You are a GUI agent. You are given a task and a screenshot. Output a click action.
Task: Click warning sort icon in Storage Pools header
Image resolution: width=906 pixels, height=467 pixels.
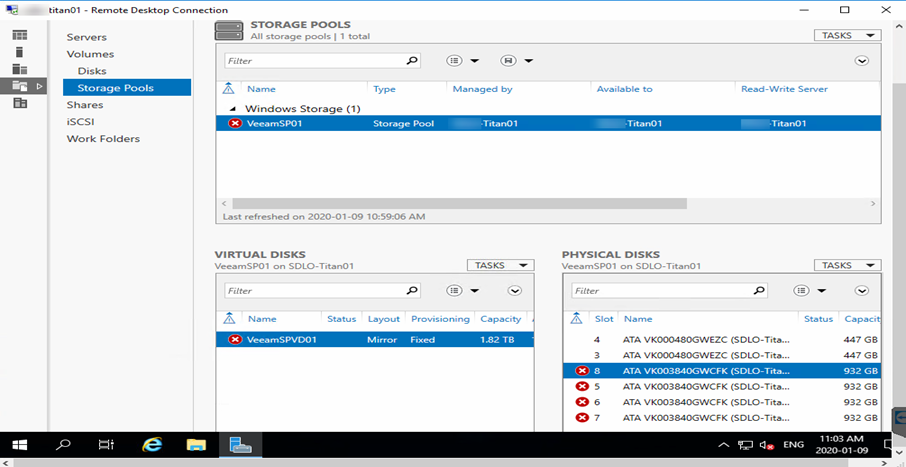tap(229, 88)
